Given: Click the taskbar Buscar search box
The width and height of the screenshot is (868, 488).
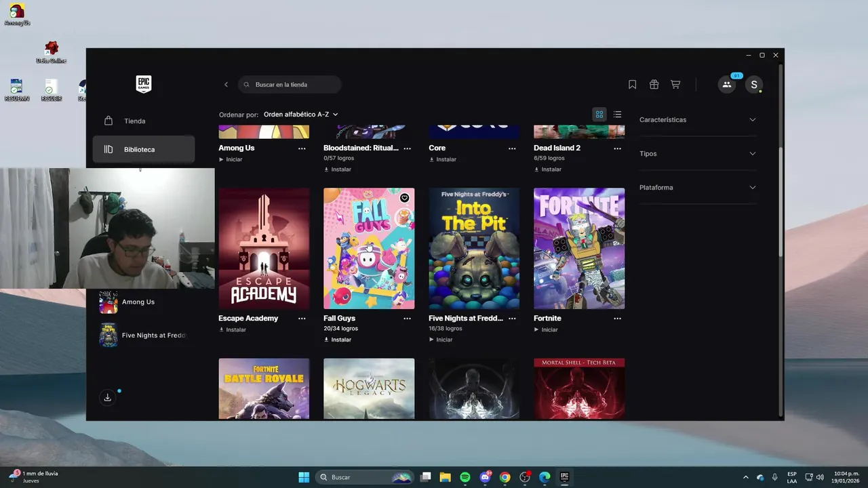Looking at the screenshot, I should (365, 477).
